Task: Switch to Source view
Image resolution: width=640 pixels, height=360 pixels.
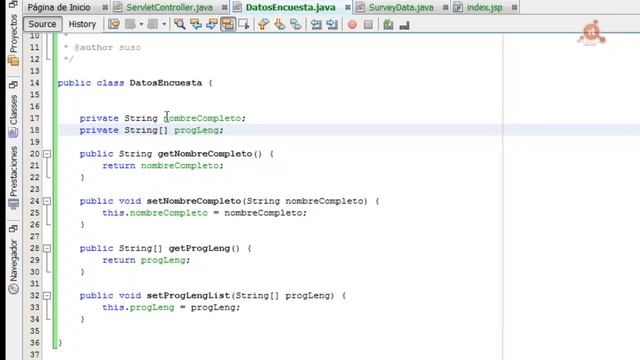Action: pyautogui.click(x=42, y=24)
